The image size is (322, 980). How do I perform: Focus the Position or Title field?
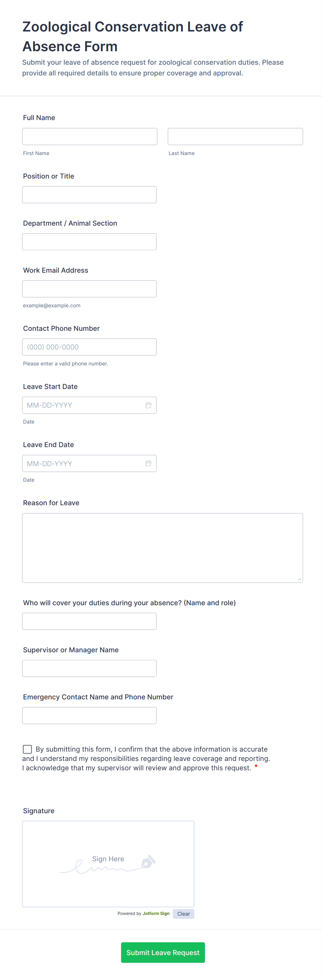pos(89,195)
